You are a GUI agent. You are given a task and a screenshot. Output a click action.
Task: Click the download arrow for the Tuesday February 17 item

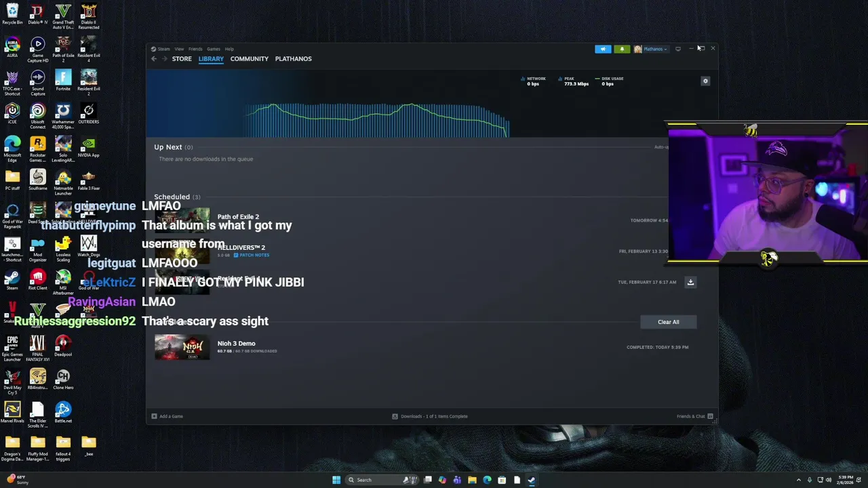coord(690,282)
